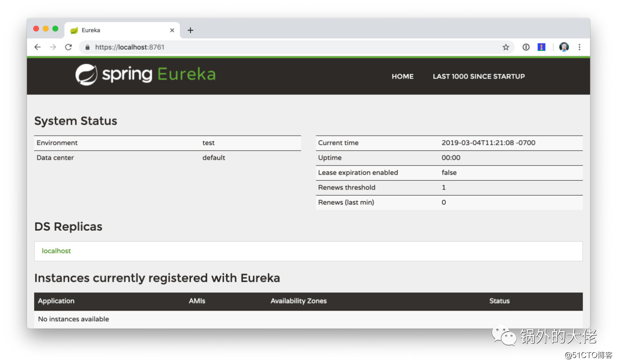This screenshot has height=364, width=617.
Task: Click the Data center value 'default'
Action: click(x=214, y=158)
